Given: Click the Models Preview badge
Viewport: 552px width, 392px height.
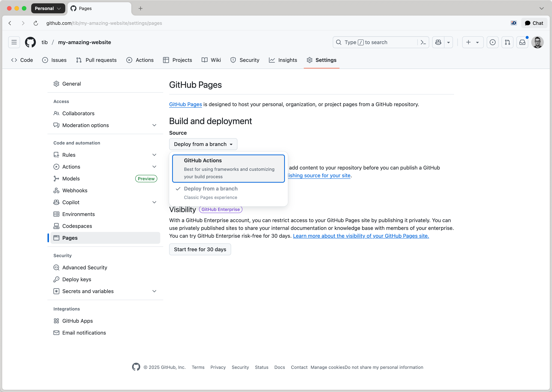Looking at the screenshot, I should click(146, 178).
